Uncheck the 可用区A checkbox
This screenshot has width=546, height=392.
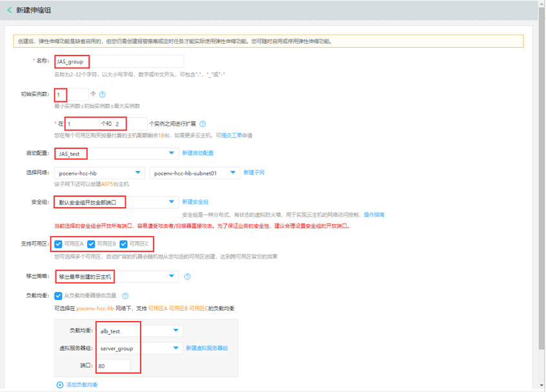(57, 244)
